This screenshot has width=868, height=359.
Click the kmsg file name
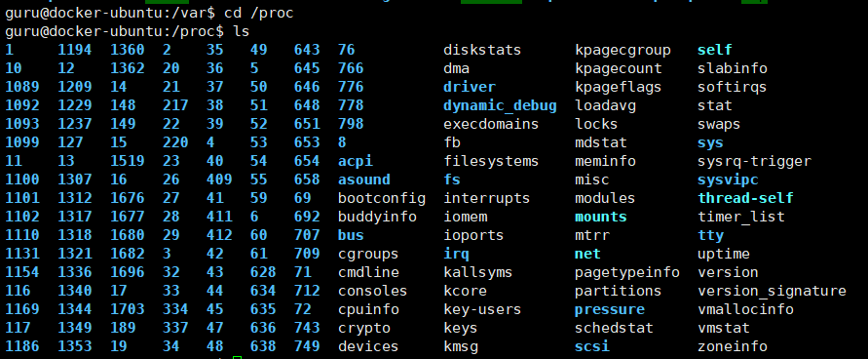click(x=461, y=347)
